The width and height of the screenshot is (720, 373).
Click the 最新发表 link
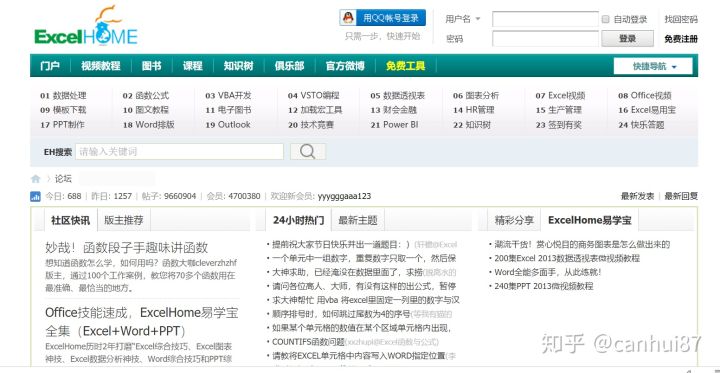(637, 196)
